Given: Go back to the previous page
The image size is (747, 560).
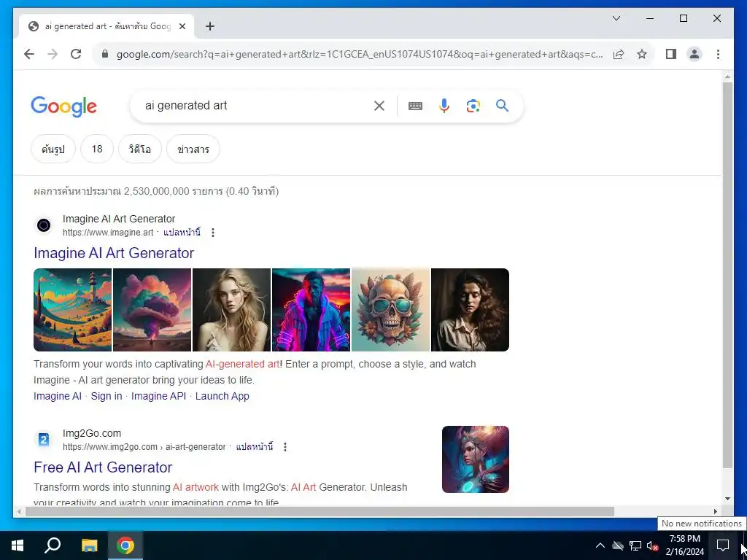Looking at the screenshot, I should [29, 54].
